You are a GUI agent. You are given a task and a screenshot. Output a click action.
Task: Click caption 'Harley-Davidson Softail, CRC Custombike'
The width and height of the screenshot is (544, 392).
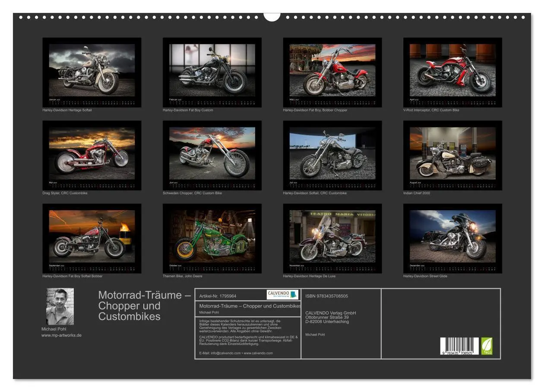point(315,193)
